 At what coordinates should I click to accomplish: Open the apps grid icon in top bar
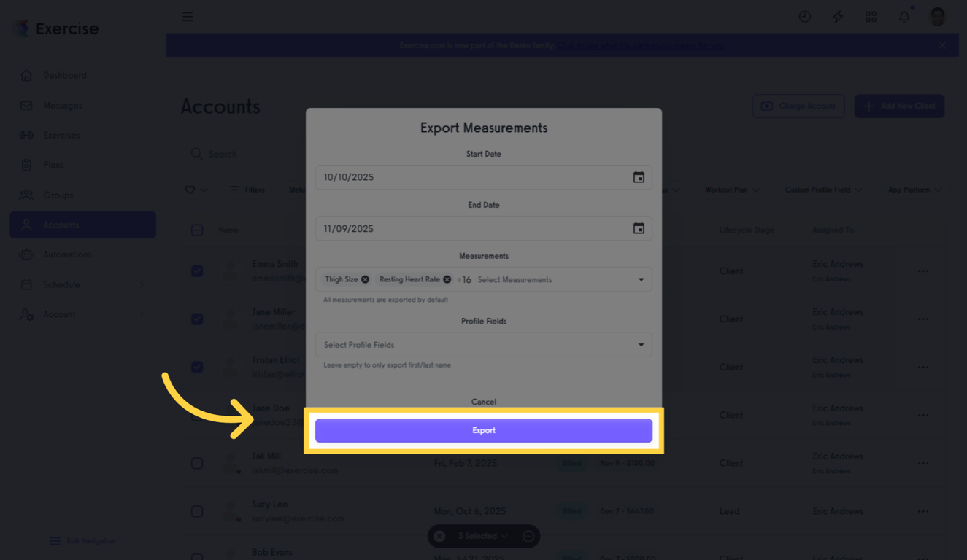coord(871,16)
